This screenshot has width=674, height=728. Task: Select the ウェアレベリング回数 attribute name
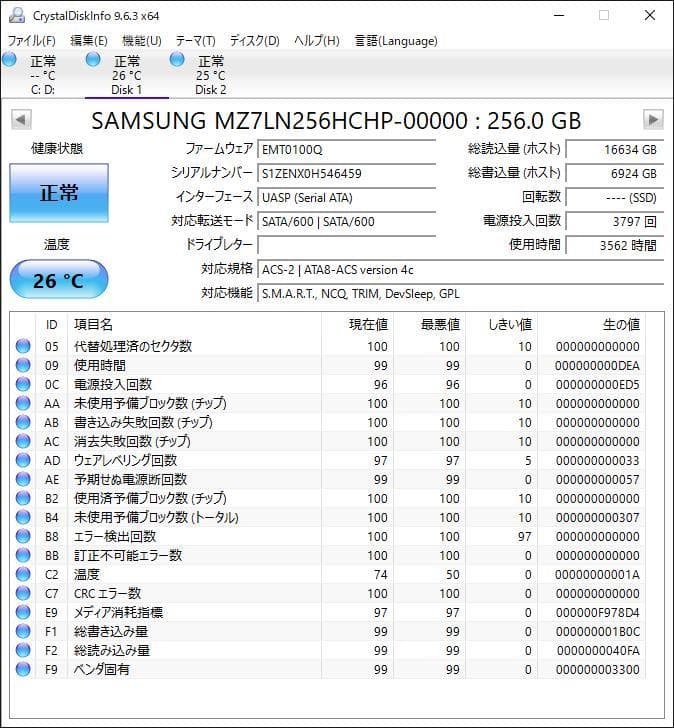pos(125,460)
